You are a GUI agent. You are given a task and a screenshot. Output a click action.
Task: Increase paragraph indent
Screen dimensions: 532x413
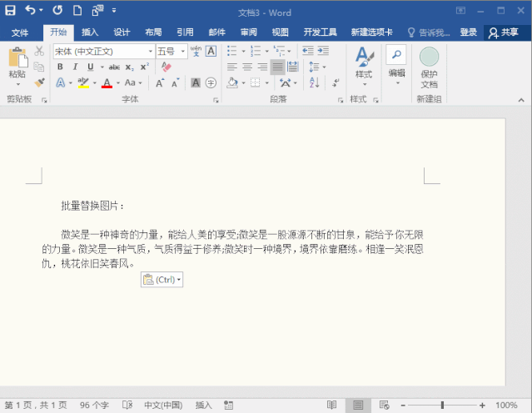(x=323, y=51)
